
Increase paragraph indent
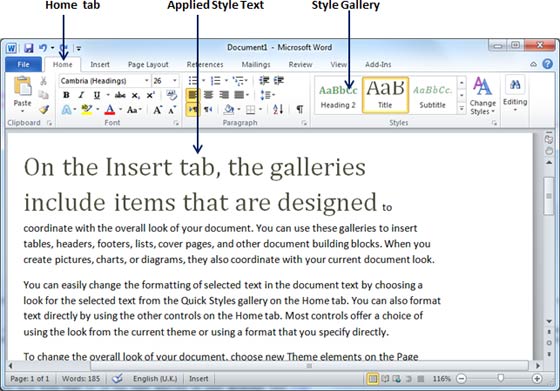(279, 81)
